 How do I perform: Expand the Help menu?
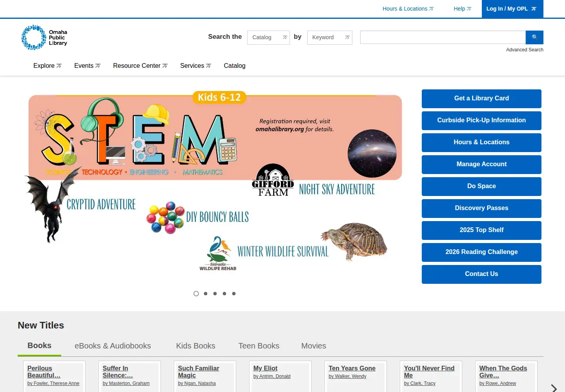[462, 9]
